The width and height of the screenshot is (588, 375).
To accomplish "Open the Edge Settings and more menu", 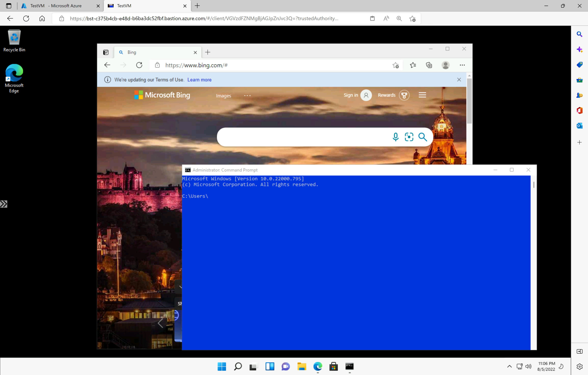I will pos(462,65).
